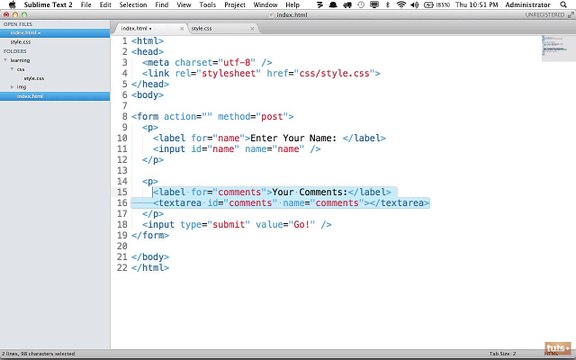Click the Time Machine clock icon in menu bar
The height and width of the screenshot is (360, 576).
[361, 5]
